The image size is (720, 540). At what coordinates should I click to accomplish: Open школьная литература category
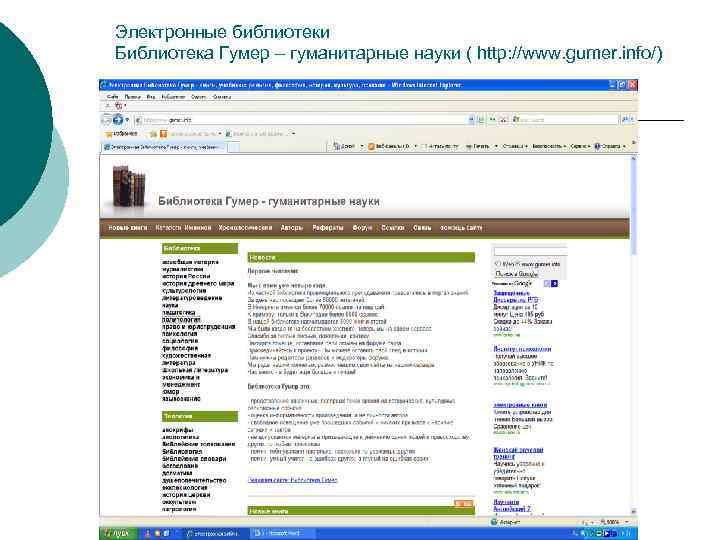click(195, 370)
